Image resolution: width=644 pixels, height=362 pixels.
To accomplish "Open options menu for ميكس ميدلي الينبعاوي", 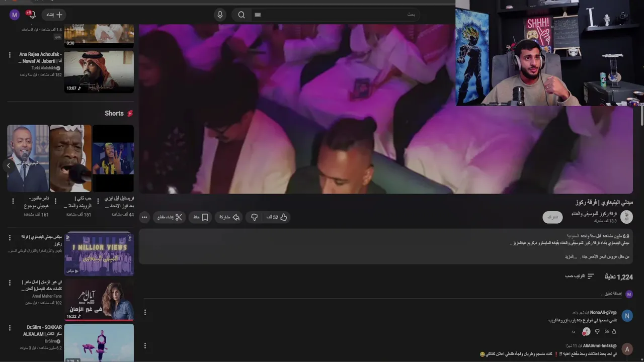I will point(10,237).
